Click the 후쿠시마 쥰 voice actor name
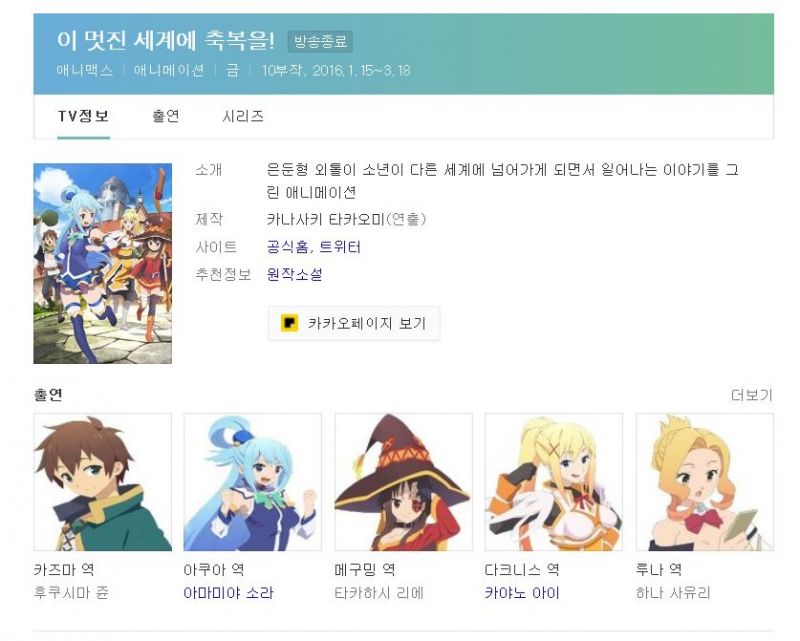 (71, 593)
